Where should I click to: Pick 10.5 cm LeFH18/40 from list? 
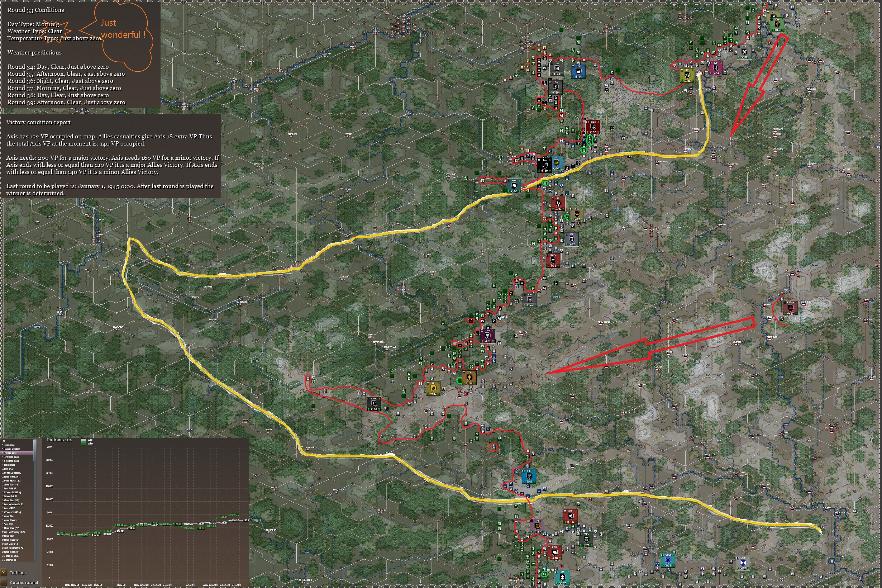click(17, 473)
